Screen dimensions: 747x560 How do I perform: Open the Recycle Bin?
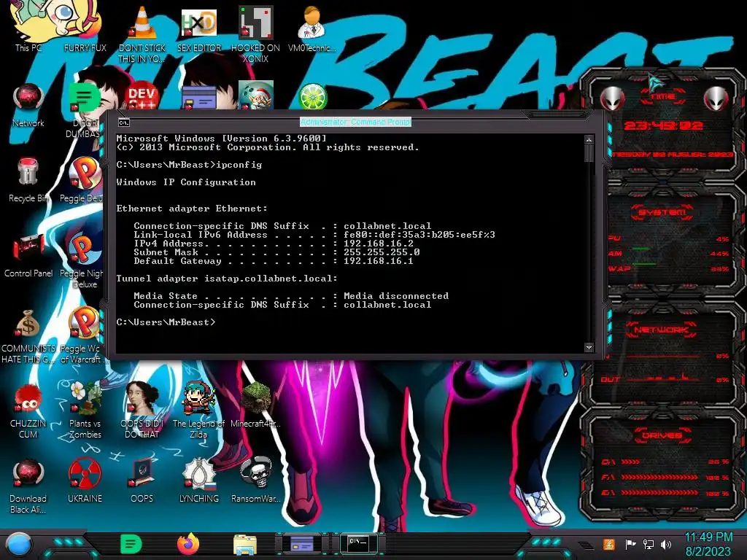pyautogui.click(x=28, y=180)
